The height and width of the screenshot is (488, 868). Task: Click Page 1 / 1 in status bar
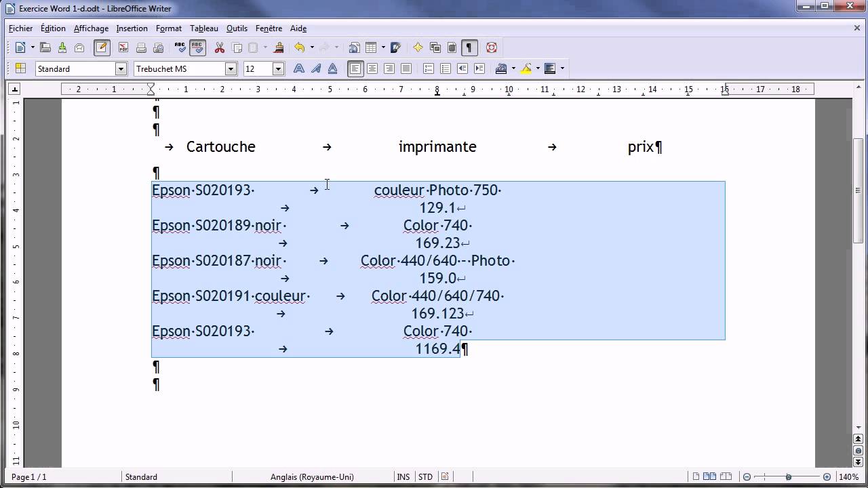[29, 477]
